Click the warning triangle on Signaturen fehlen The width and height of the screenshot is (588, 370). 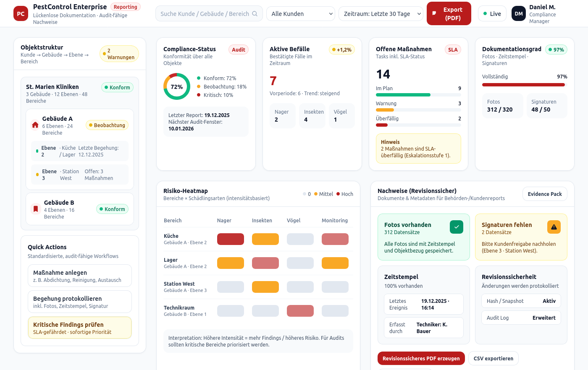click(554, 227)
